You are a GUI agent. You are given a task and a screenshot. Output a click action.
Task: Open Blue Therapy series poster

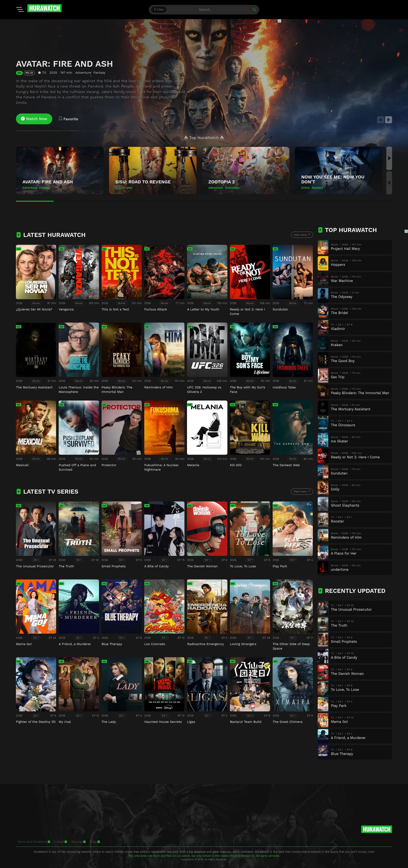click(x=122, y=606)
